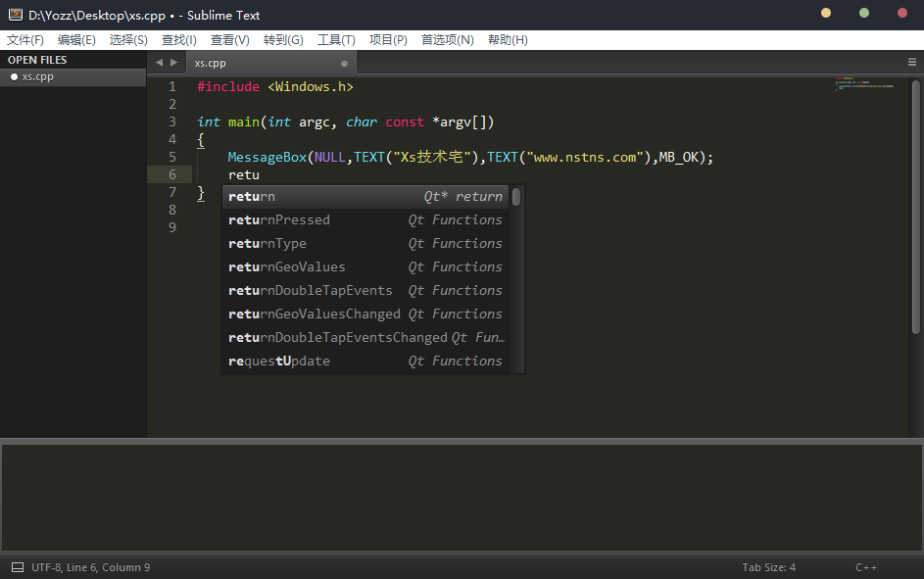The height and width of the screenshot is (579, 924).
Task: Choose 'return' autocomplete suggestion
Action: 365,197
